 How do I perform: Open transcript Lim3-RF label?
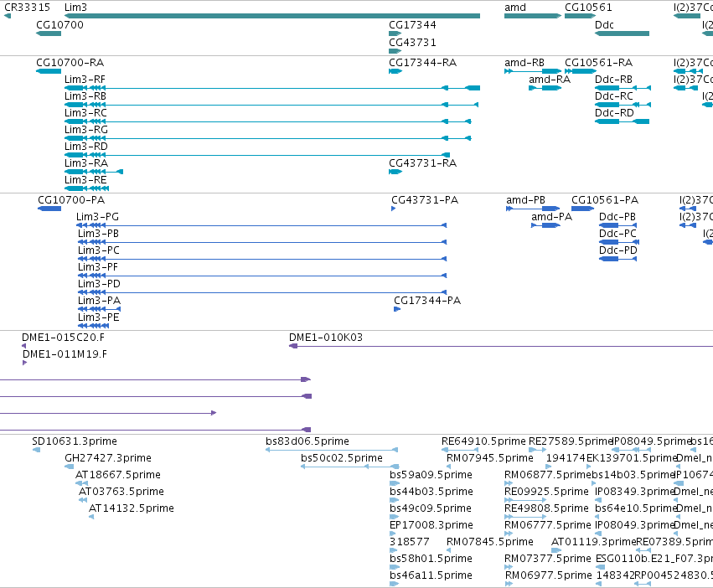point(85,79)
